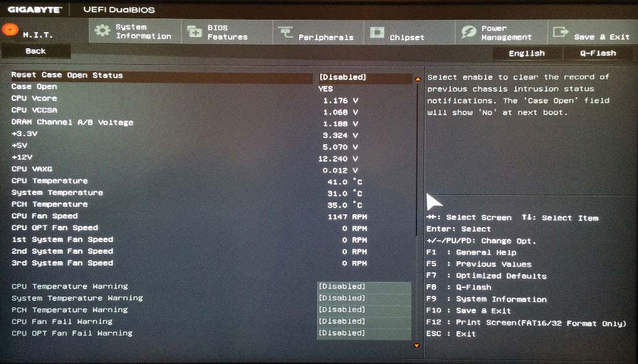638x364 pixels.
Task: Click the Chipset icon
Action: click(377, 32)
